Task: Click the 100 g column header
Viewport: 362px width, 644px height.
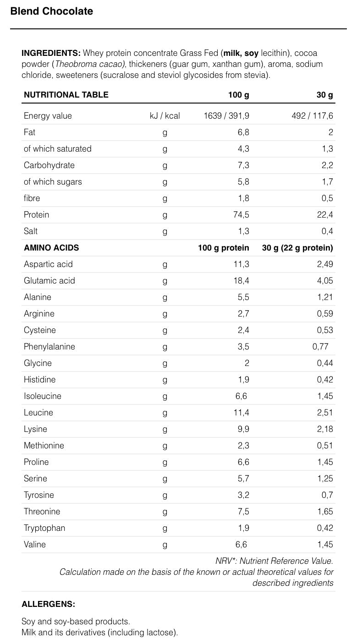Action: pyautogui.click(x=238, y=95)
